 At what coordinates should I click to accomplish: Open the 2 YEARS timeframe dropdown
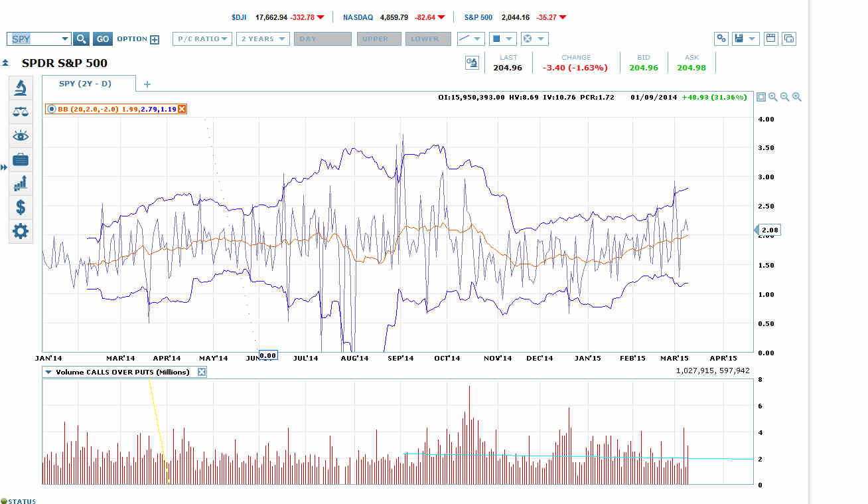click(x=263, y=39)
